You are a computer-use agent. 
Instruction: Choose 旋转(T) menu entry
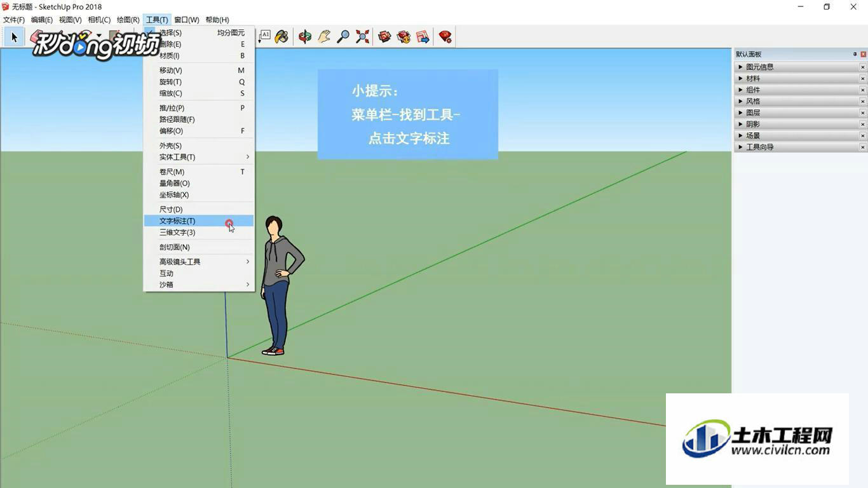click(x=199, y=82)
